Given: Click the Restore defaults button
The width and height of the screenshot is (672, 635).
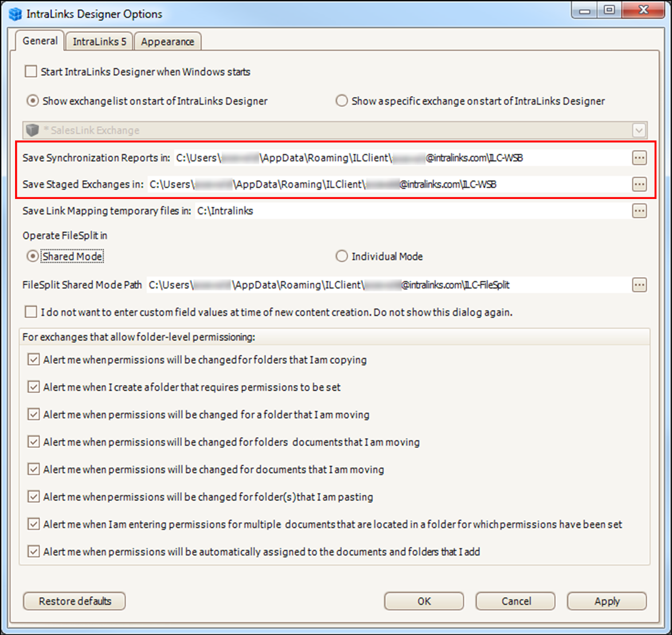Looking at the screenshot, I should coord(74,601).
